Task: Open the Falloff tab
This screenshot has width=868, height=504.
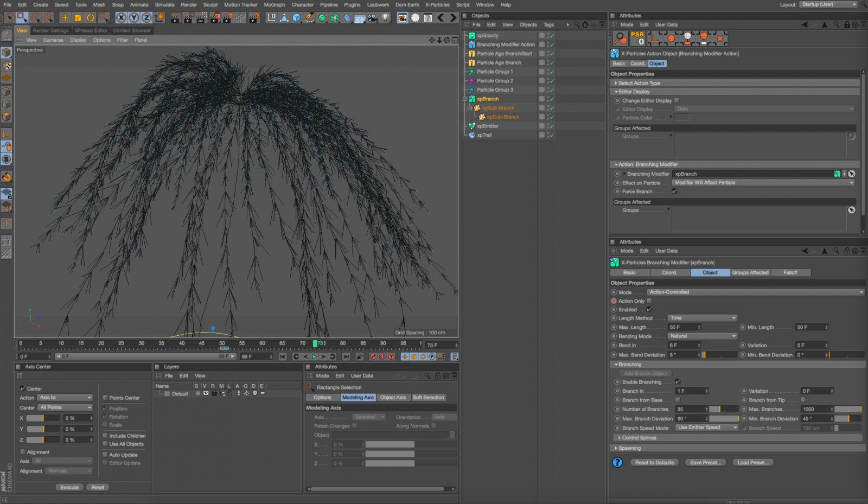Action: coord(790,272)
